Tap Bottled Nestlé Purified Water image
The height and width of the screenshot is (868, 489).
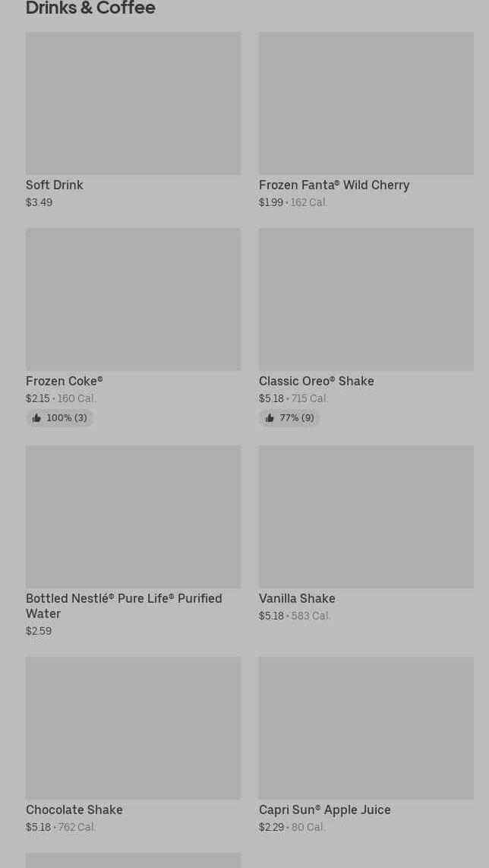pyautogui.click(x=133, y=517)
